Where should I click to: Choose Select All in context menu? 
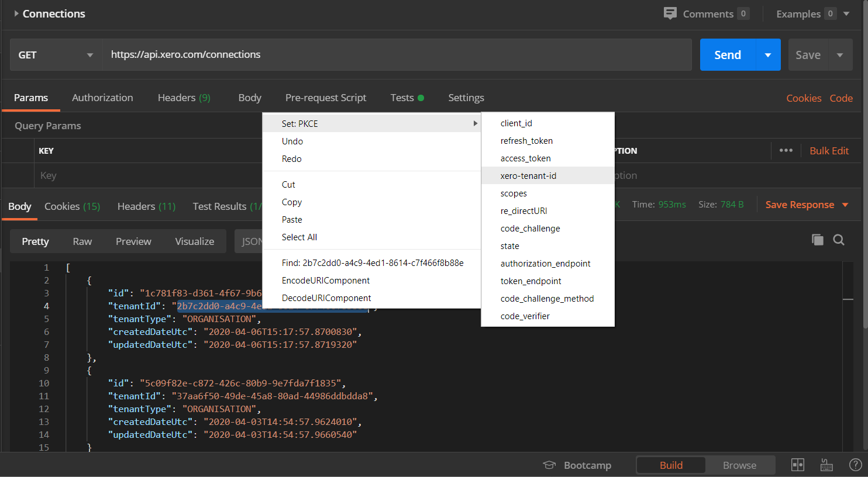click(372, 237)
